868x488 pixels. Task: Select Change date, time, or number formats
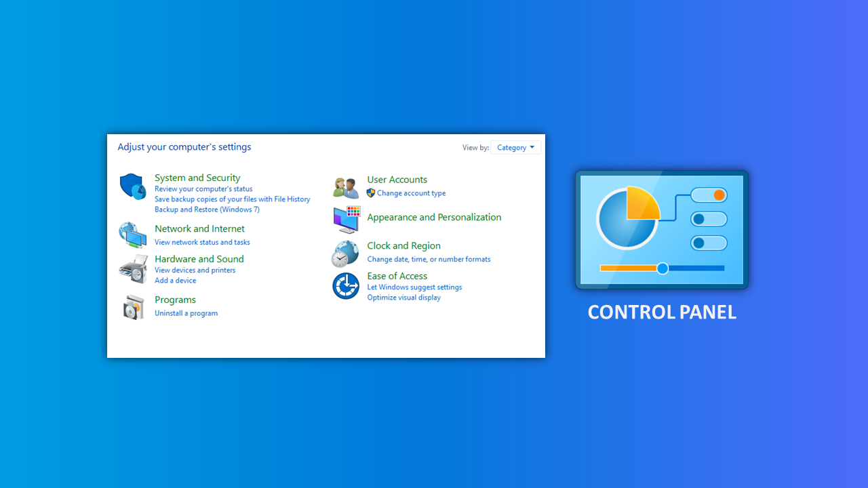coord(429,259)
